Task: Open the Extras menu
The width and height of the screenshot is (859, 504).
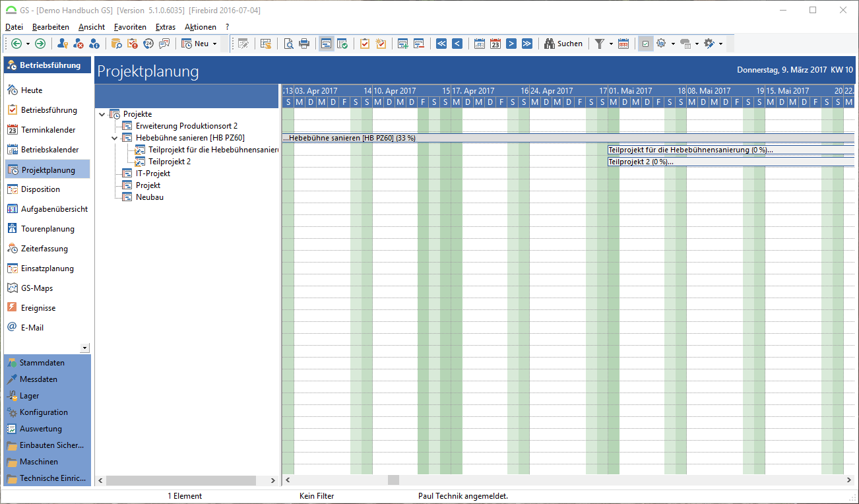Action: [x=166, y=27]
